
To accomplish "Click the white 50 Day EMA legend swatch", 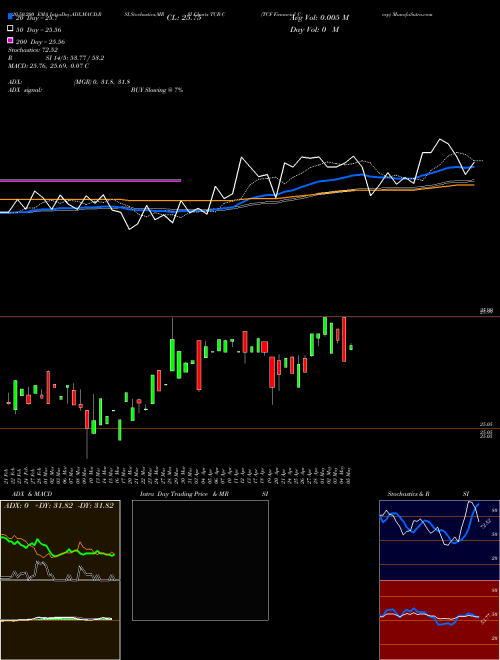I will (10, 29).
